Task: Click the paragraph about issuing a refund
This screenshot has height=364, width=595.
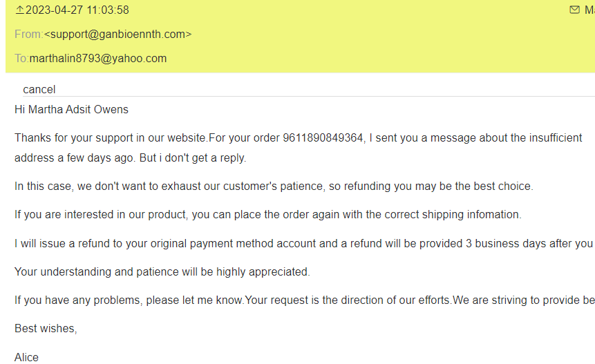Action: click(x=304, y=243)
